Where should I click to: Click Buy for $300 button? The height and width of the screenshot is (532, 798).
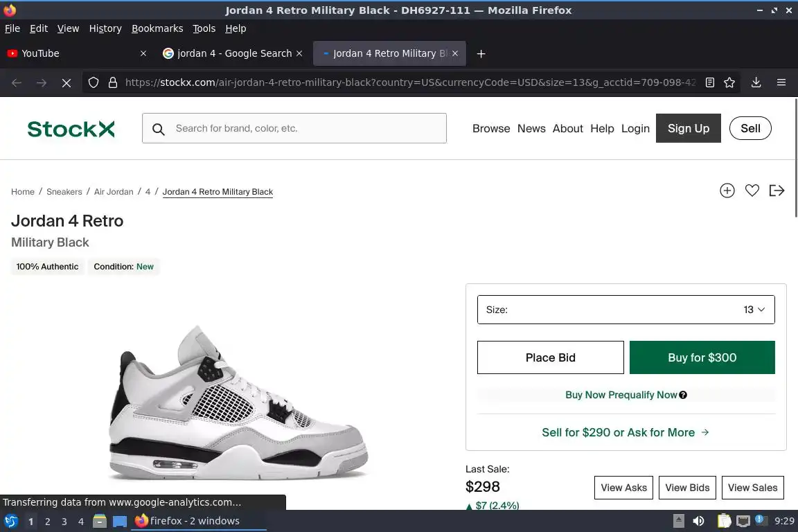click(702, 357)
